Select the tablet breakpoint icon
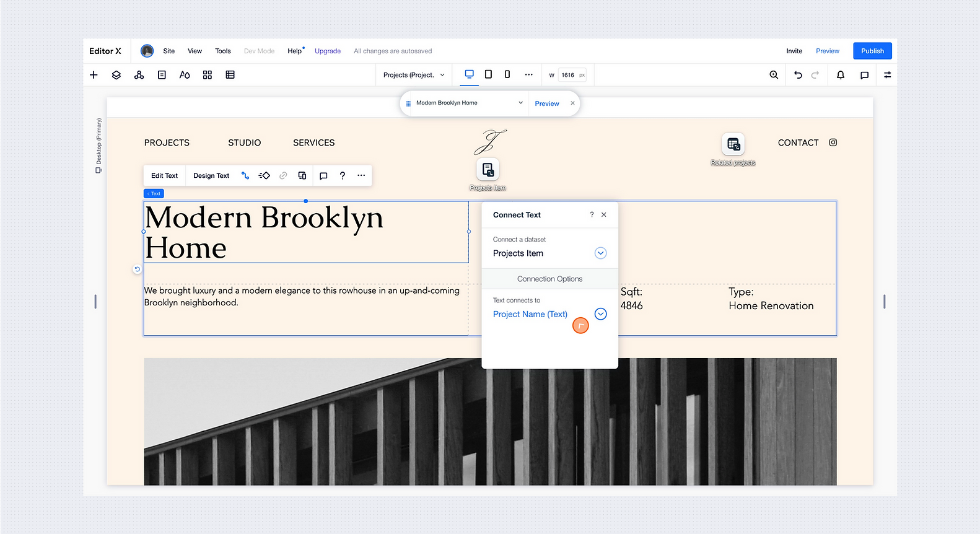This screenshot has height=534, width=980. [x=488, y=74]
